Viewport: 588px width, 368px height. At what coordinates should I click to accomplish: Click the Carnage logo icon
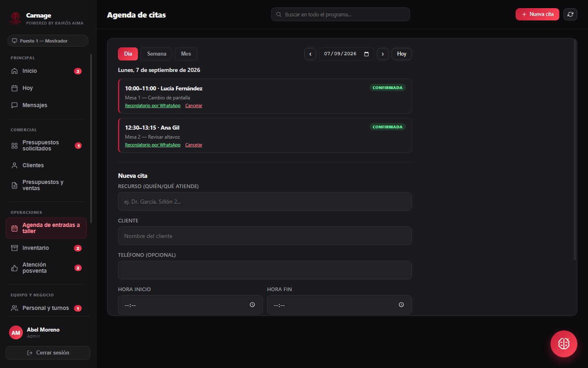[x=16, y=18]
